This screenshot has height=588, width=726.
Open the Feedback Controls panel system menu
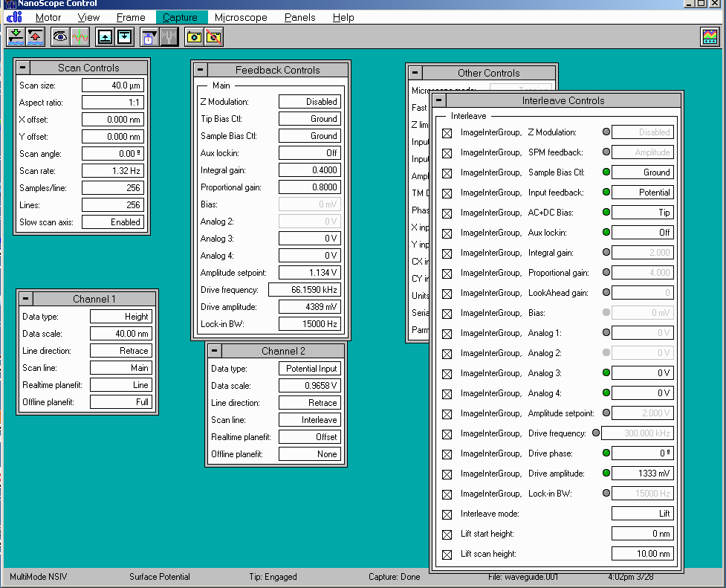point(200,70)
